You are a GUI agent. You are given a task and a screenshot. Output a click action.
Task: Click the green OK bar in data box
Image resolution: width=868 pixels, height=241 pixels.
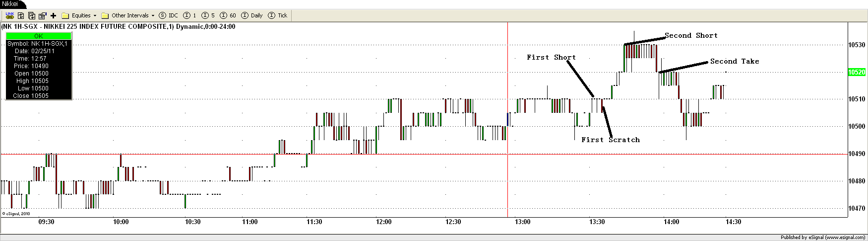[x=39, y=36]
